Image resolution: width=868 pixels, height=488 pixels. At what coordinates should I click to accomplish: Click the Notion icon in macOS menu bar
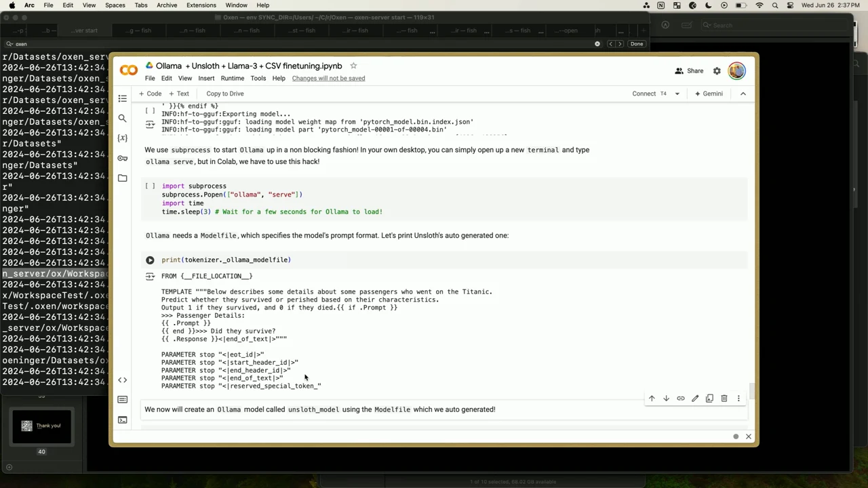click(661, 5)
